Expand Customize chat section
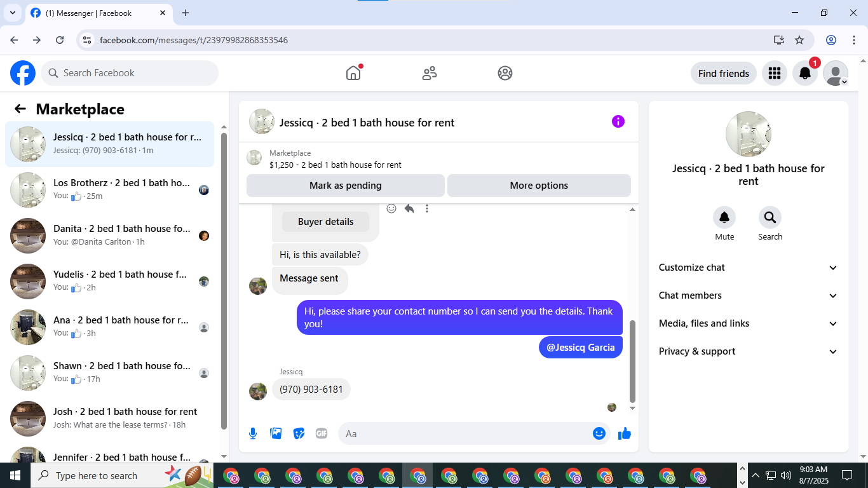 pyautogui.click(x=749, y=268)
